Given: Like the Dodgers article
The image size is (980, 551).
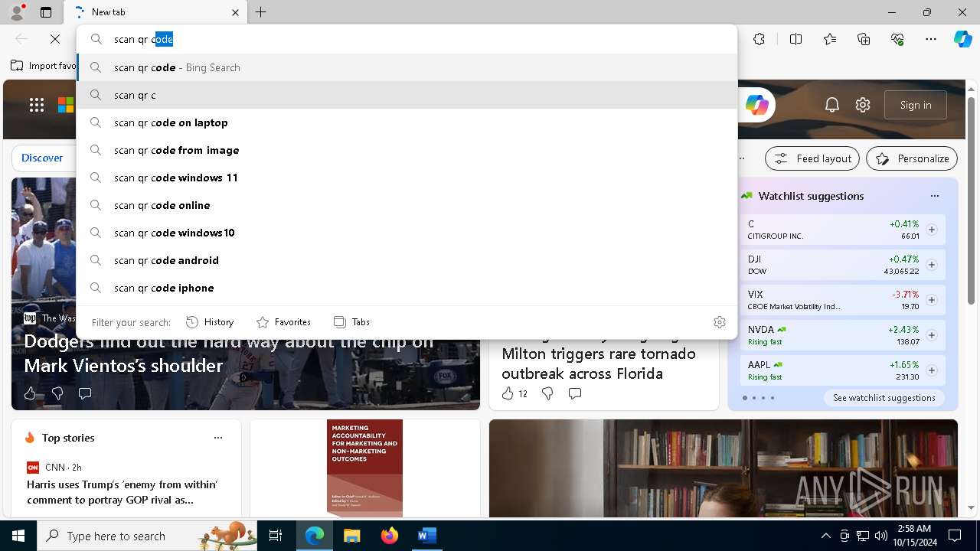Looking at the screenshot, I should coord(30,393).
